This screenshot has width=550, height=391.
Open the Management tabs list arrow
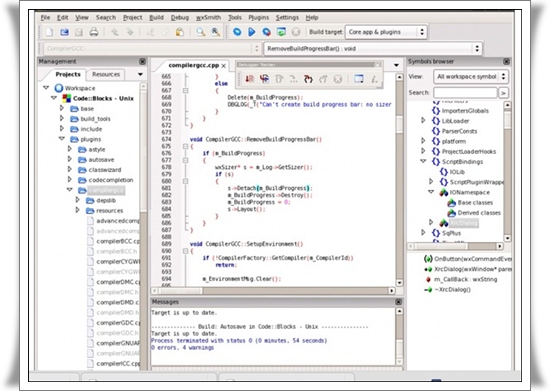click(140, 74)
